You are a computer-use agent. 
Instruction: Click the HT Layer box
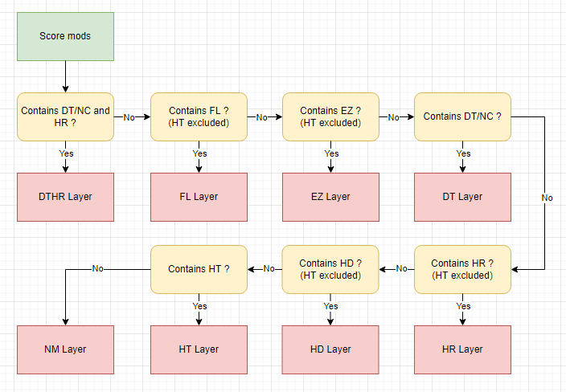click(199, 349)
